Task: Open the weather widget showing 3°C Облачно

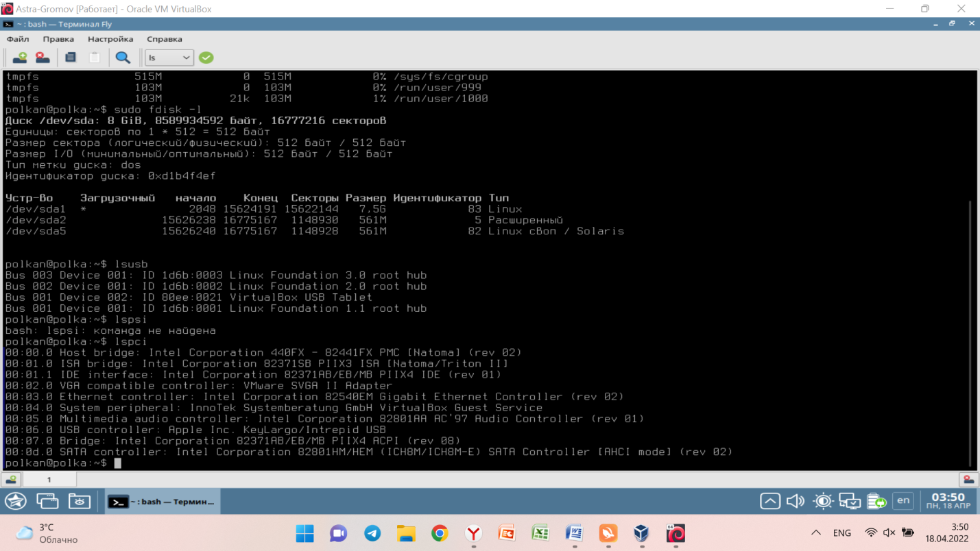Action: (47, 533)
